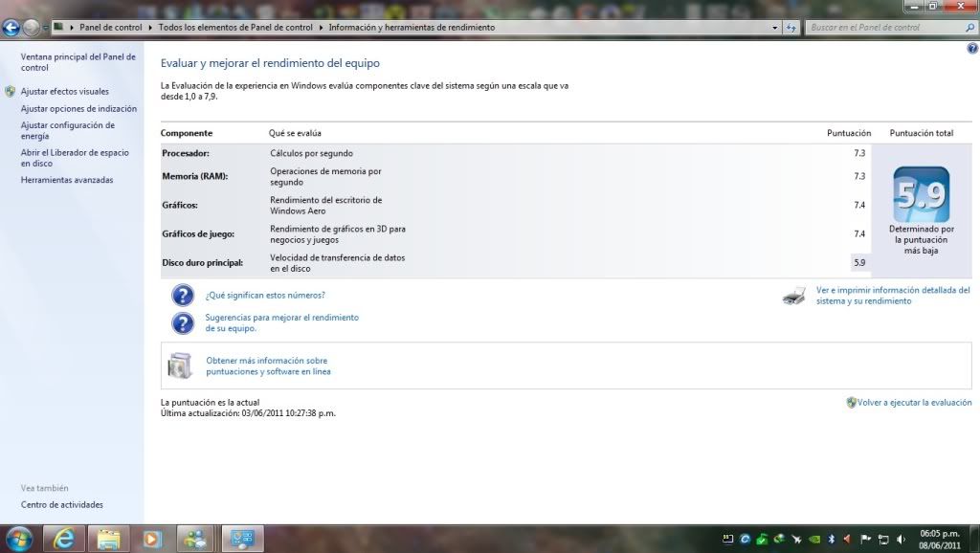
Task: Open Obtener más información sobre puntuaciones link
Action: pyautogui.click(x=268, y=365)
